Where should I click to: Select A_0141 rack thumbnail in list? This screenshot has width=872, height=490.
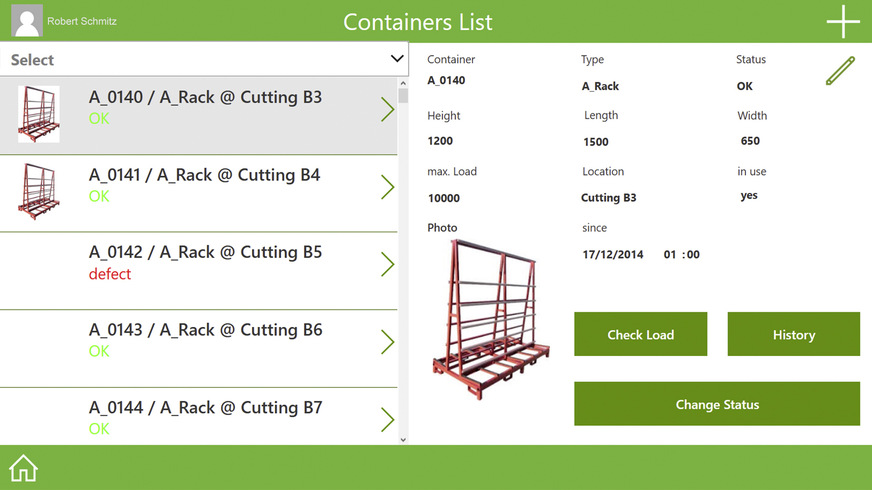[38, 191]
